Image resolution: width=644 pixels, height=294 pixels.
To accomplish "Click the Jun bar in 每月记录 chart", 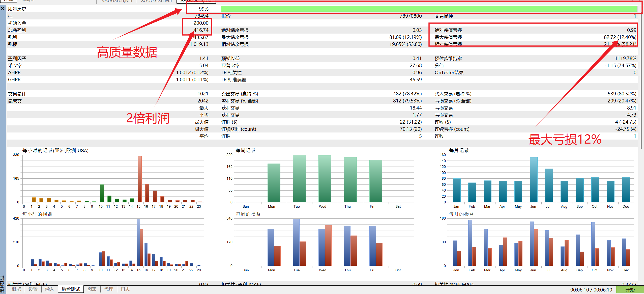I will coord(534,180).
